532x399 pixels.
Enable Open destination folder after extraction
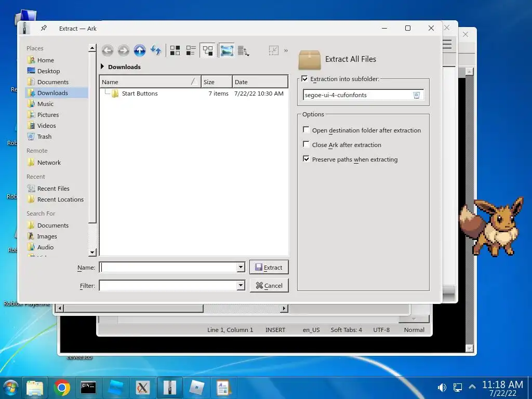pos(306,130)
